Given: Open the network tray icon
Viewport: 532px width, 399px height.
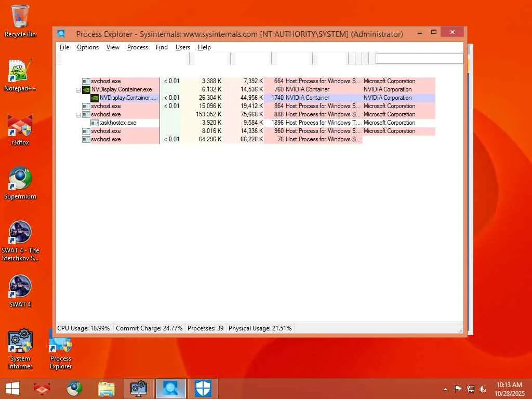Looking at the screenshot, I should pos(471,389).
